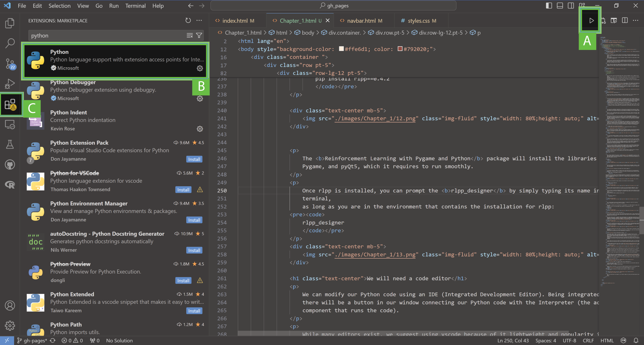
Task: Synchronize changes icon in status bar
Action: coord(52,341)
